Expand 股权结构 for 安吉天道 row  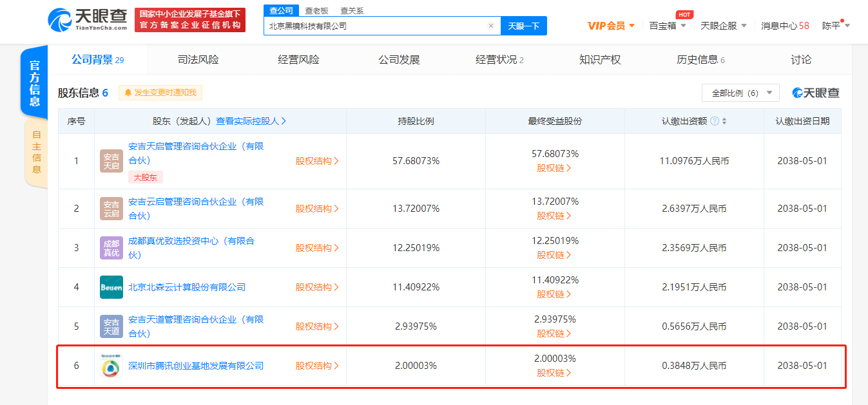(x=317, y=326)
